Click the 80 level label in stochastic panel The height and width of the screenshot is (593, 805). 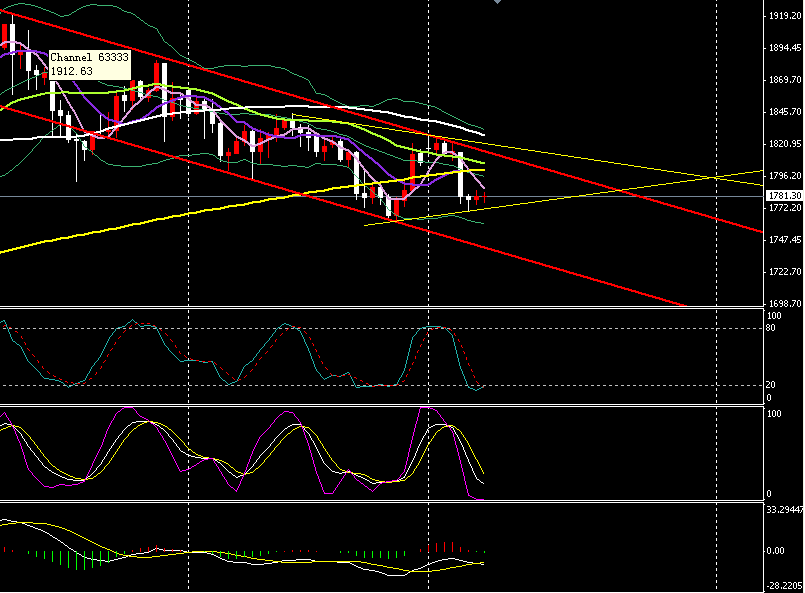(x=771, y=328)
